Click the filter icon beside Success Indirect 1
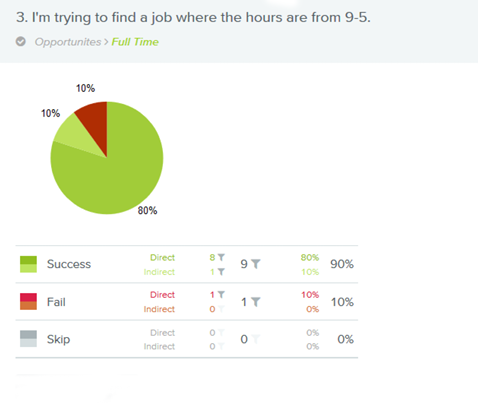Screen dimensions: 478x412 [x=221, y=272]
